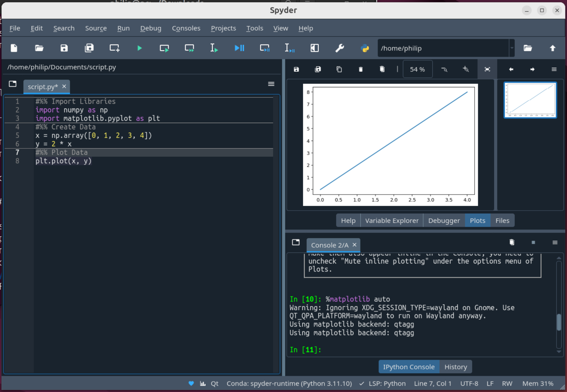Screen dimensions: 567x392
Task: Switch to Help pane tab
Action: click(x=348, y=221)
